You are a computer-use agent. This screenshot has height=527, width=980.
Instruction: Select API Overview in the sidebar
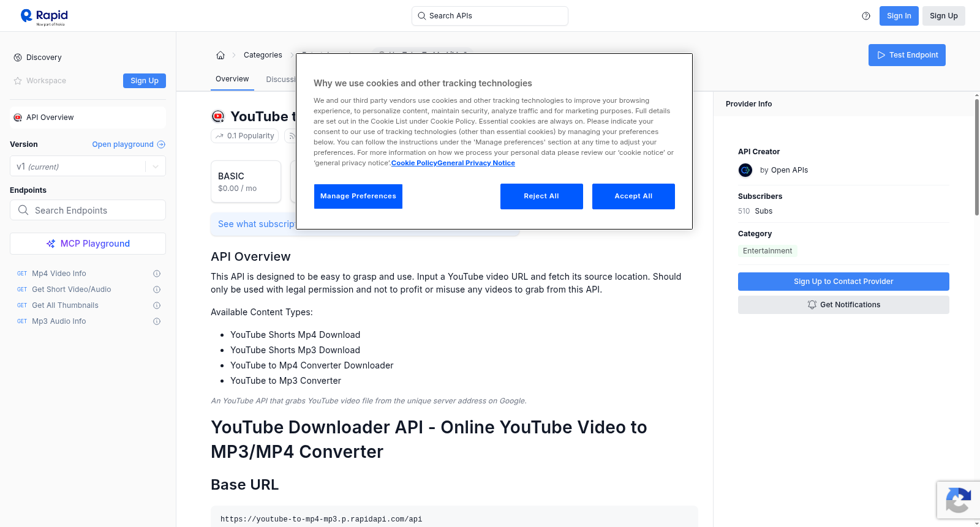(x=88, y=118)
